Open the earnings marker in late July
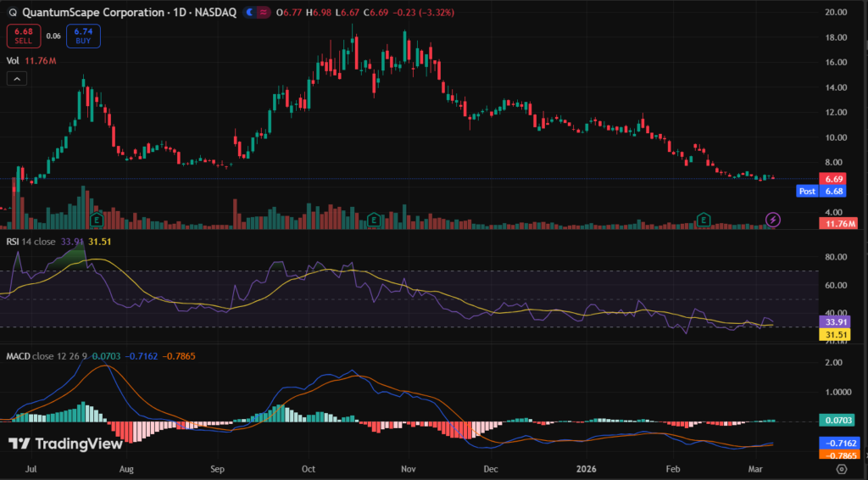This screenshot has height=480, width=868. pyautogui.click(x=97, y=220)
